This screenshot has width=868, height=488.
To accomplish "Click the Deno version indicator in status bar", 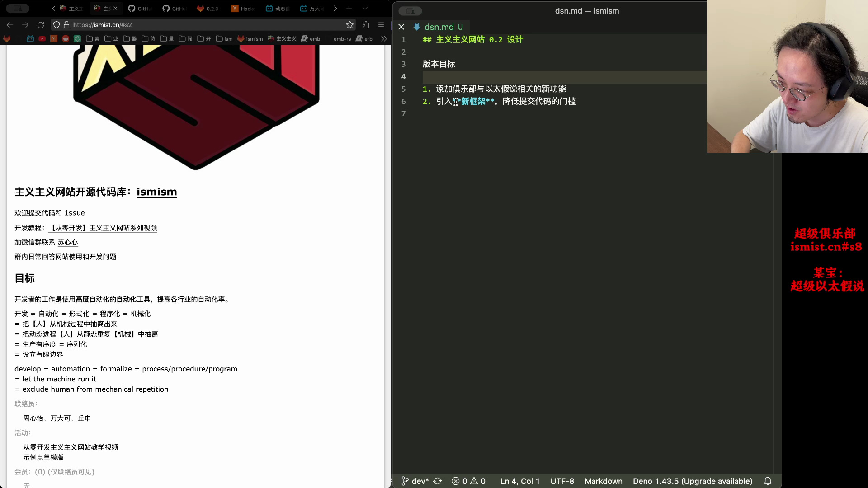I will coord(693,481).
